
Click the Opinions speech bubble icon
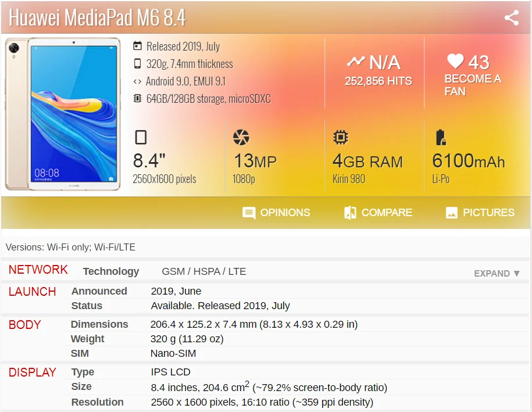point(249,213)
